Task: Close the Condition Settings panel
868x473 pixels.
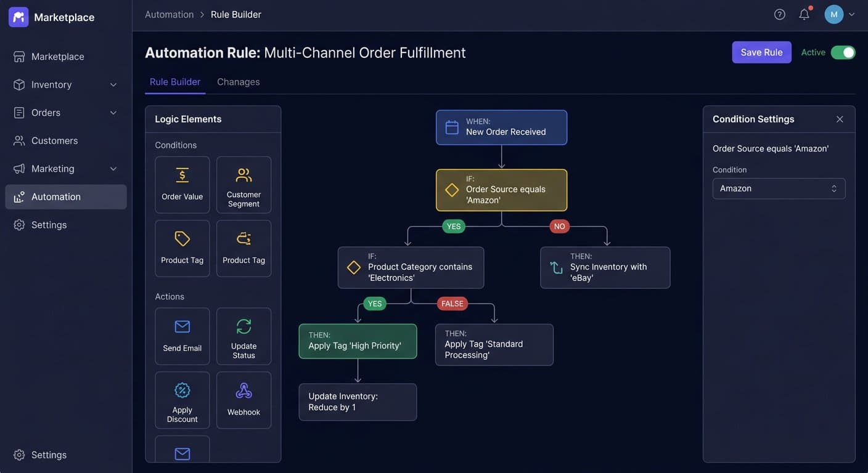Action: tap(840, 119)
